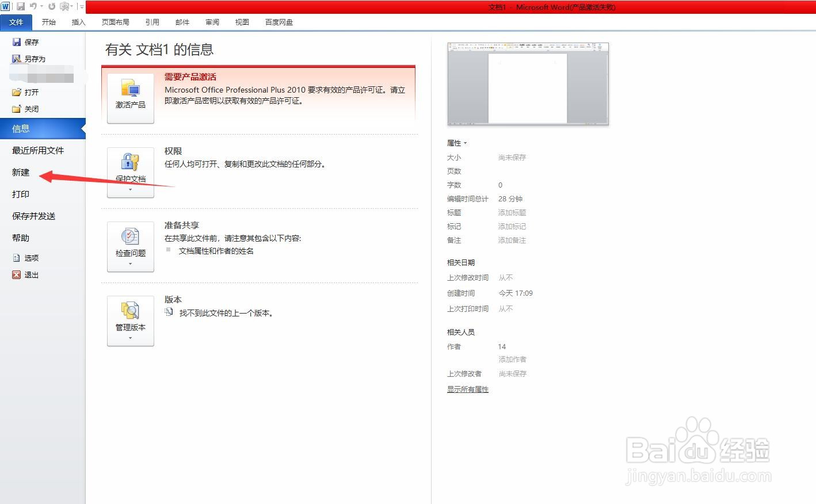Open the 检查问题 dropdown button
The height and width of the screenshot is (504, 816).
(131, 247)
